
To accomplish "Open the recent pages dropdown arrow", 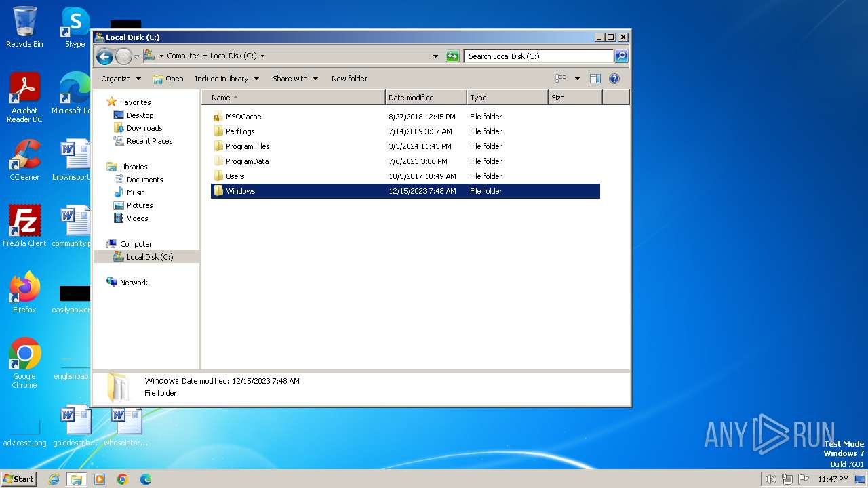I will click(x=136, y=56).
